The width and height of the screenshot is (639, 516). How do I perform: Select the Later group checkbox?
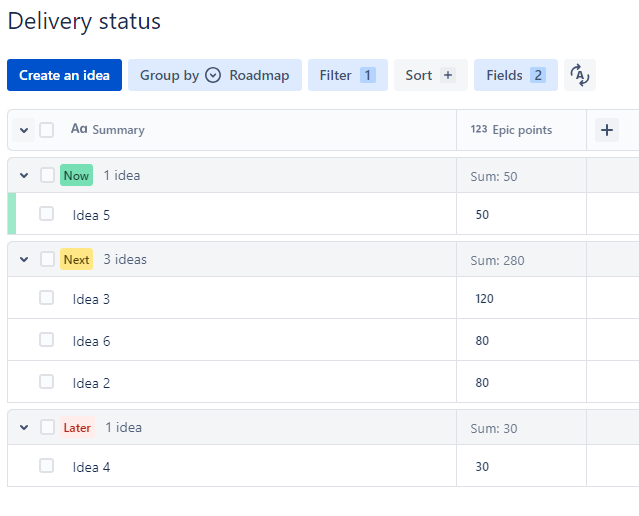[x=47, y=427]
